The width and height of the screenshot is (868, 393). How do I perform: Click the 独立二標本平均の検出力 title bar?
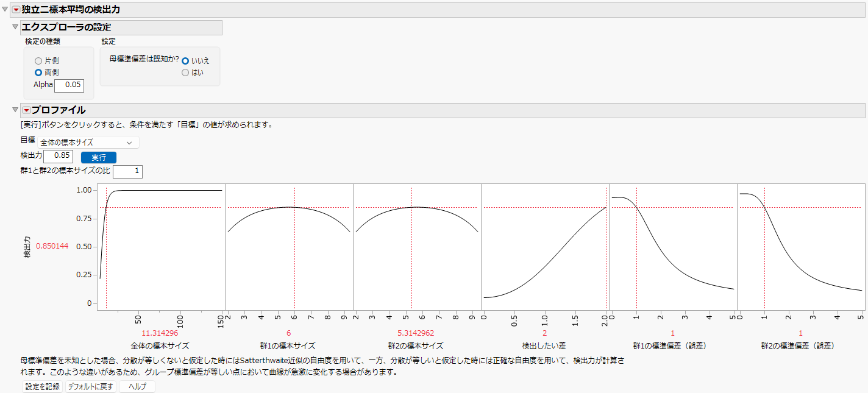click(438, 10)
